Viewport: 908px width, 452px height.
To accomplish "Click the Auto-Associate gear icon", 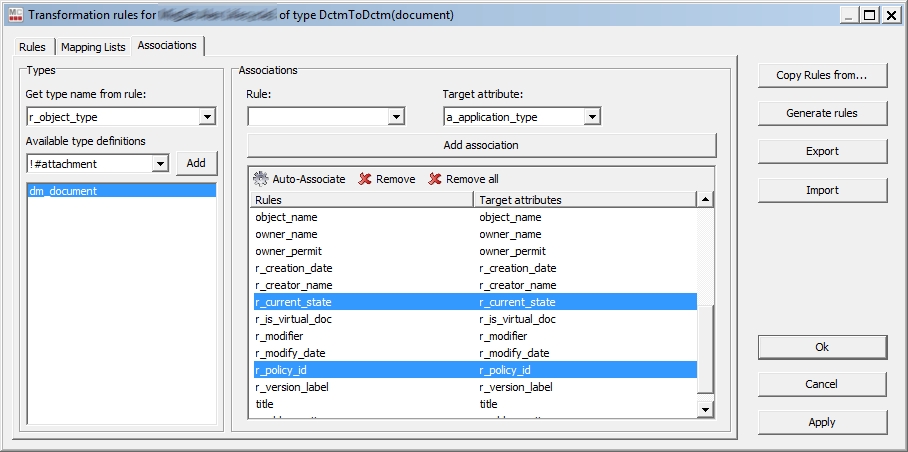I will tap(261, 179).
